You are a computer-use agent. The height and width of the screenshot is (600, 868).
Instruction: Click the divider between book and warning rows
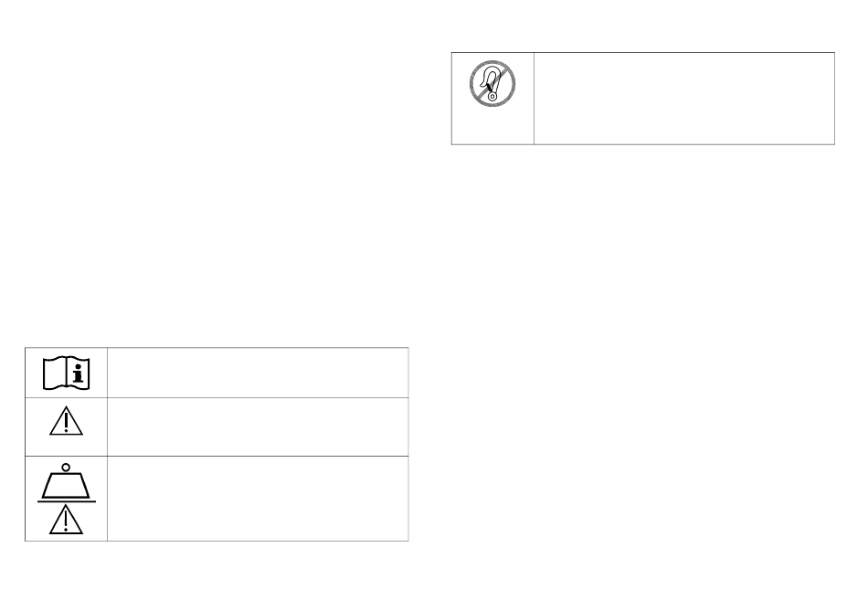tap(216, 397)
